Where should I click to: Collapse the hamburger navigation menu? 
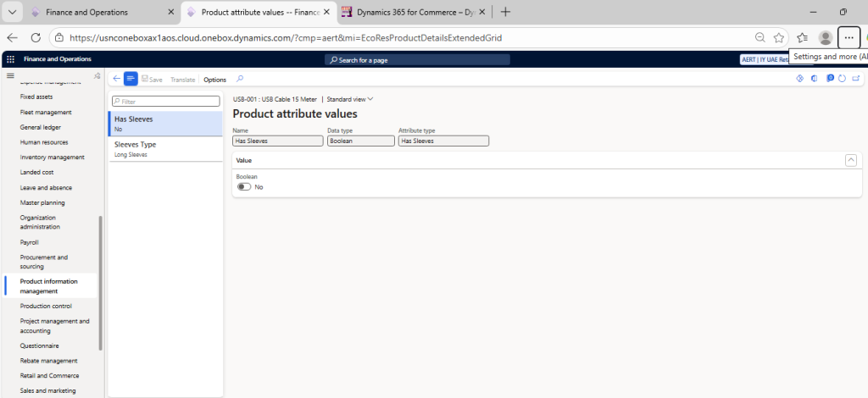(10, 76)
